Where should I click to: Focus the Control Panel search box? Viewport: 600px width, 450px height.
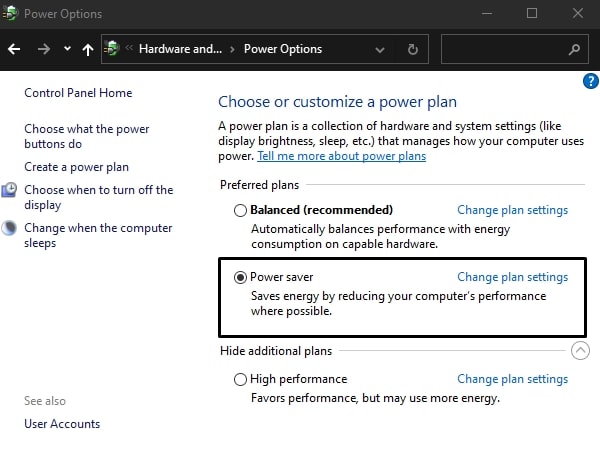pyautogui.click(x=515, y=49)
